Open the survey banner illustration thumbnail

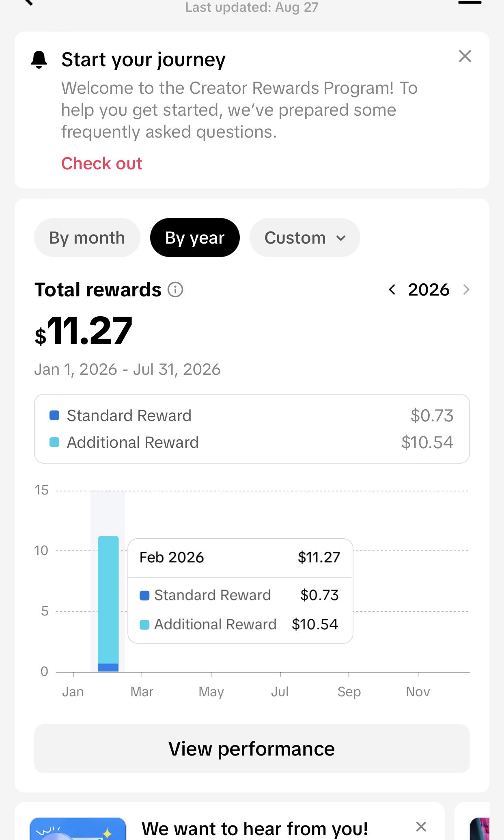pyautogui.click(x=78, y=829)
